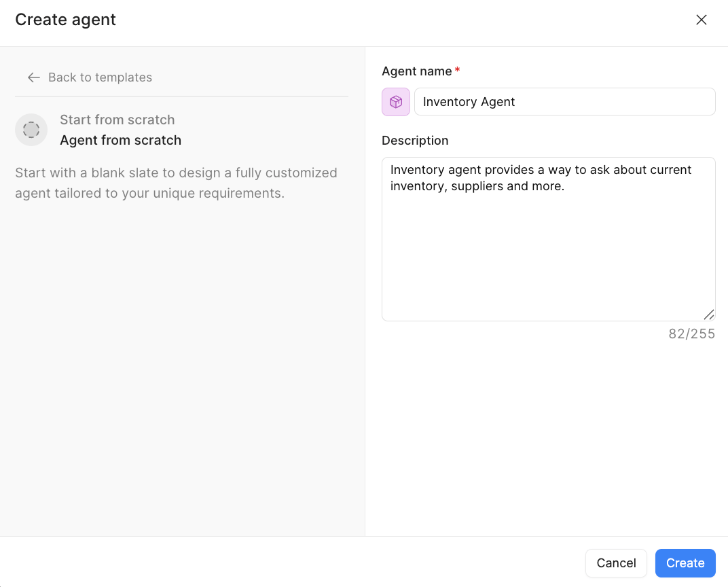The image size is (728, 587).
Task: Click the Start from scratch label
Action: tap(117, 120)
